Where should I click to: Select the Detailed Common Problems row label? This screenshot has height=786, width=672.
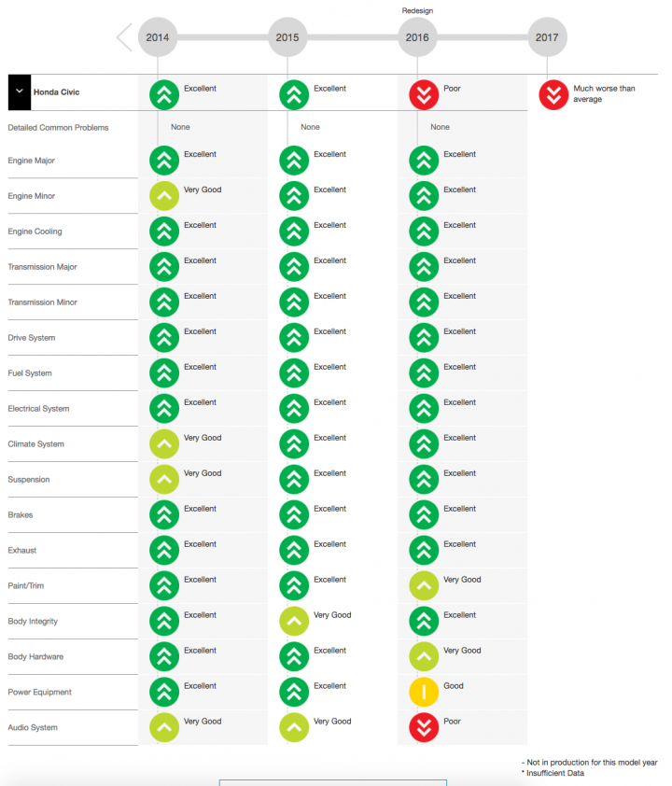[x=58, y=128]
